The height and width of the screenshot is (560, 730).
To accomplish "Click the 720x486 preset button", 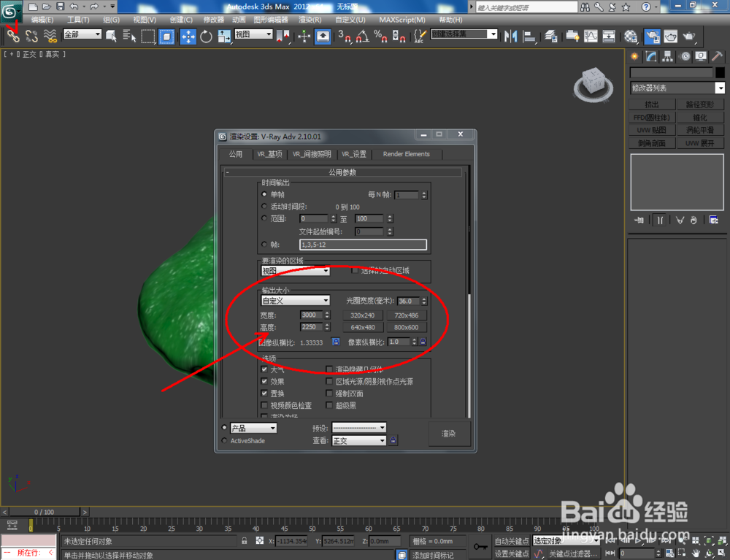I will (406, 315).
